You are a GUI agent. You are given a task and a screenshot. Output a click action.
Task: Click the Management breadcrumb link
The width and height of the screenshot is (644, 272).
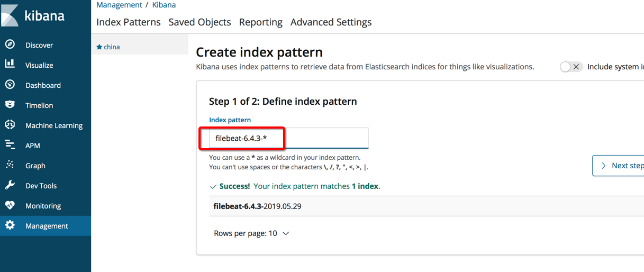pyautogui.click(x=119, y=5)
